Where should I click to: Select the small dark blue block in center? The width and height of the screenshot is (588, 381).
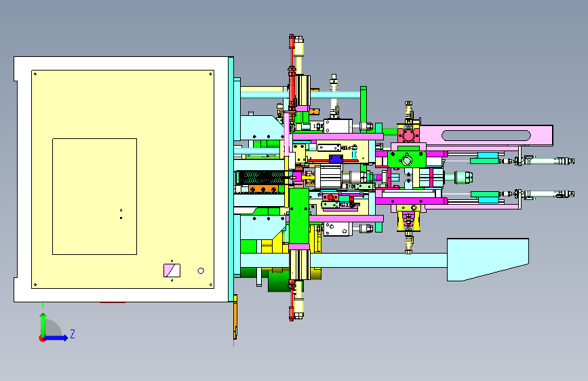pyautogui.click(x=336, y=159)
